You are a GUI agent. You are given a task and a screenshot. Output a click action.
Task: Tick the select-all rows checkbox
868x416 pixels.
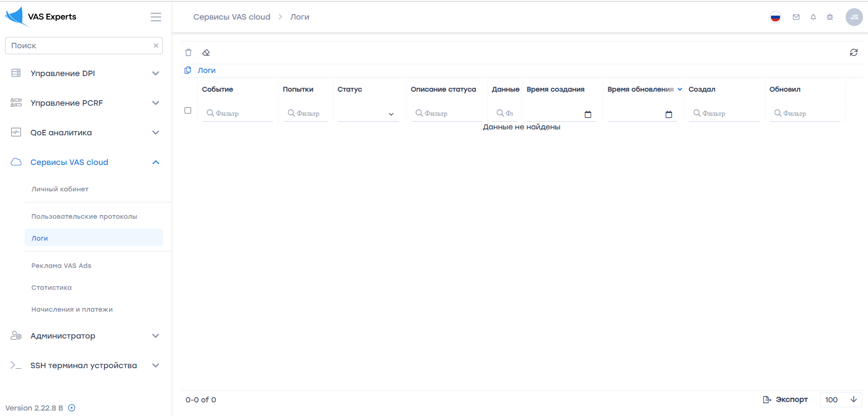point(188,110)
